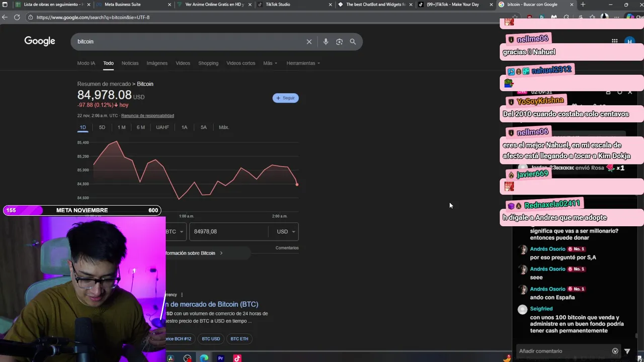Open the Google apps grid
Viewport: 644px width, 362px height.
tap(614, 41)
